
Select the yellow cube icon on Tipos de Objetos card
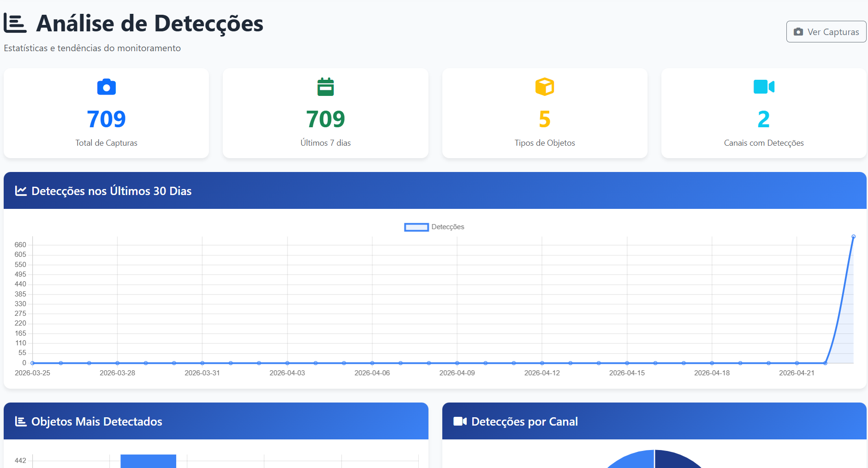point(545,87)
